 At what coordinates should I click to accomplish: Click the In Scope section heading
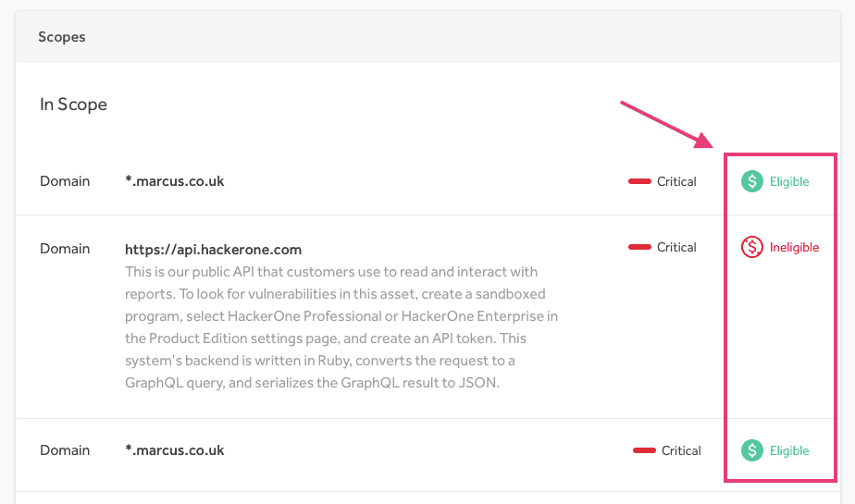click(x=73, y=104)
